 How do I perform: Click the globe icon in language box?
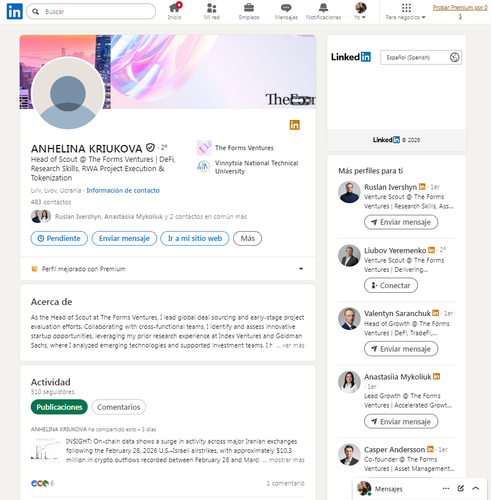[x=455, y=57]
